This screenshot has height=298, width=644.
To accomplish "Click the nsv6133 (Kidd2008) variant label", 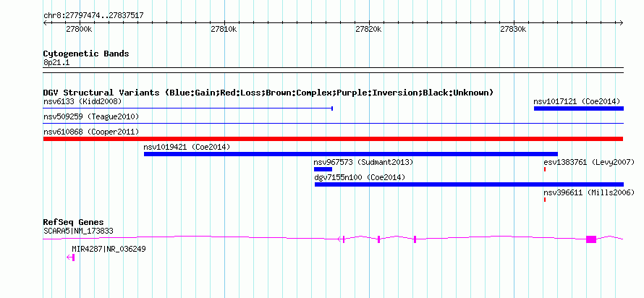I will 82,101.
